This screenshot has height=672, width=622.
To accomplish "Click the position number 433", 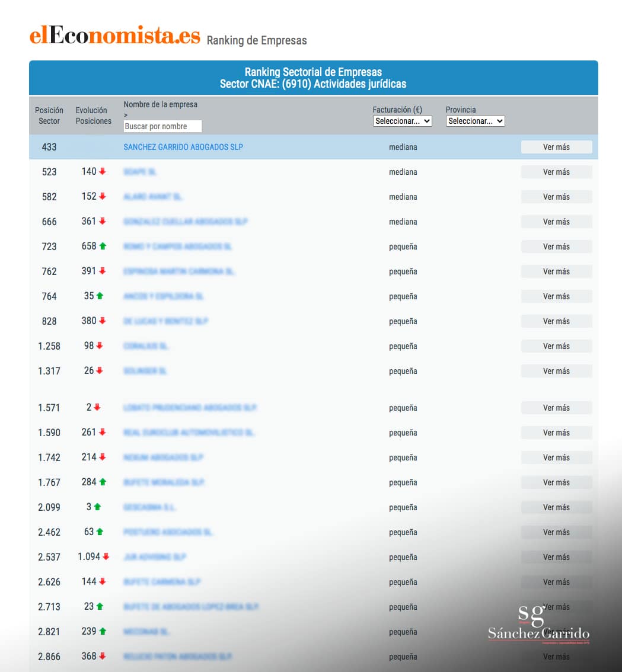I will (x=49, y=147).
